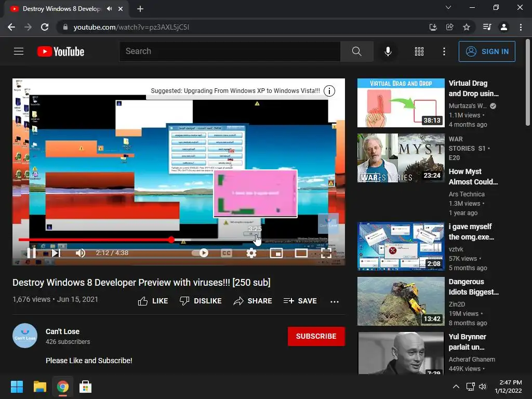
Task: Open Chrome three-dot menu
Action: pyautogui.click(x=521, y=27)
